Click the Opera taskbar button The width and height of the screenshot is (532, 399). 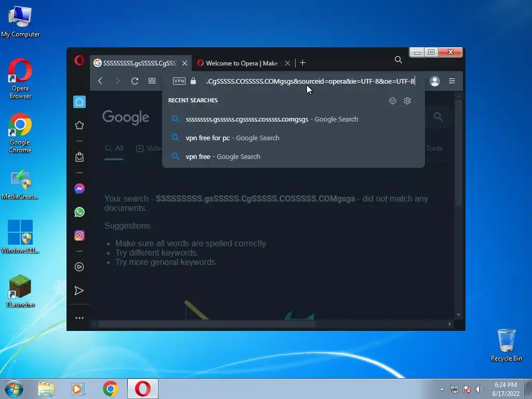click(x=143, y=389)
